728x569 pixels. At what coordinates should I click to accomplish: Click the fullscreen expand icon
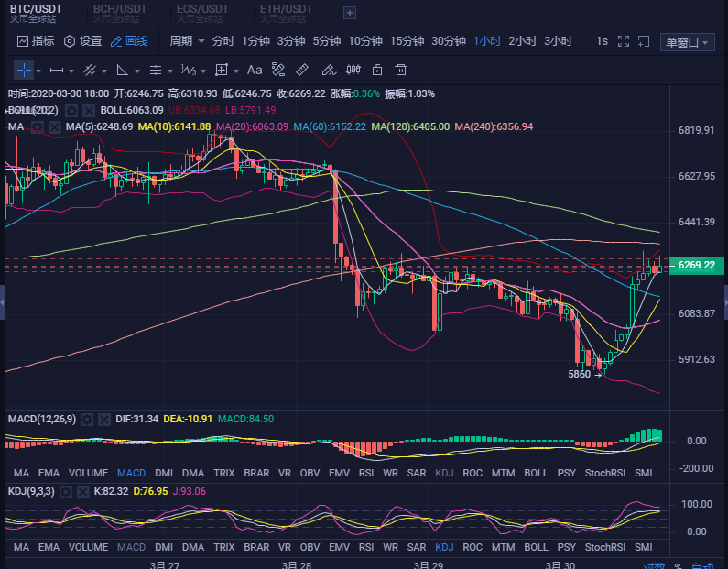[624, 41]
